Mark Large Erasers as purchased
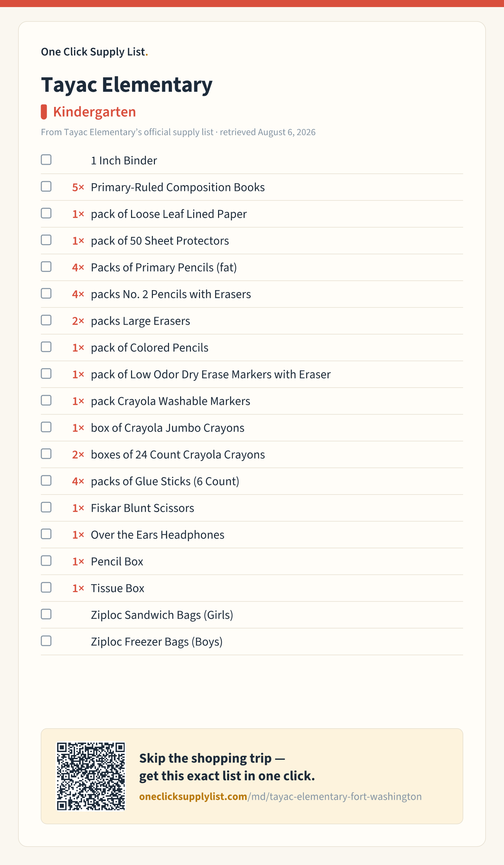 coord(46,320)
